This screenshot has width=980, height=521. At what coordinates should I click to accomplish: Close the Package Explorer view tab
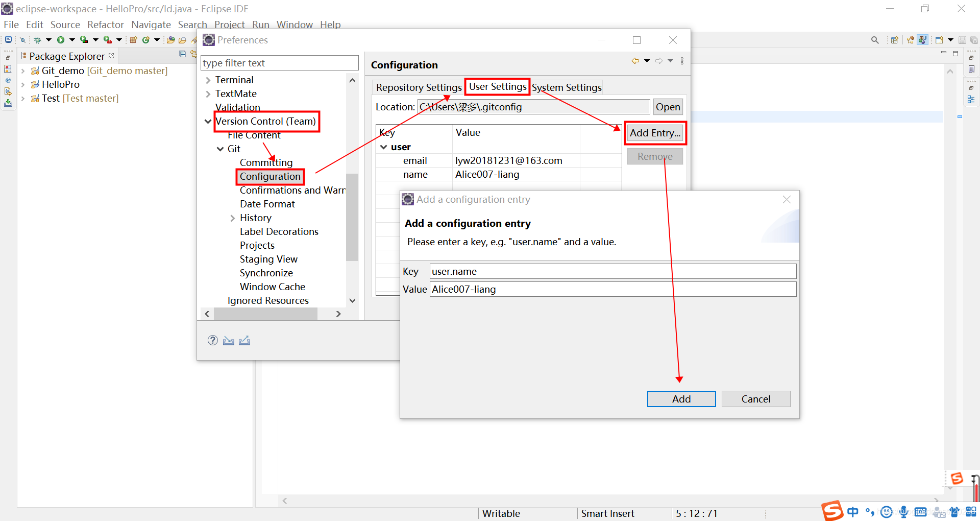pos(111,56)
